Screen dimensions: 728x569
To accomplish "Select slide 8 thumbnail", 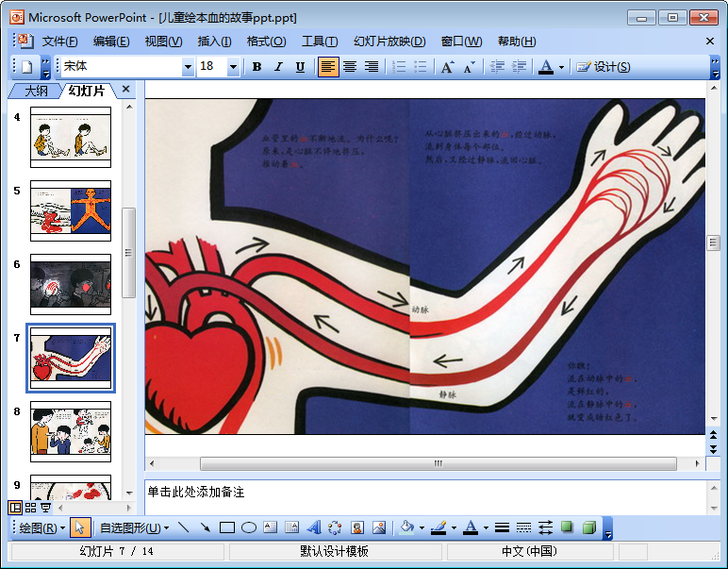I will tap(71, 431).
